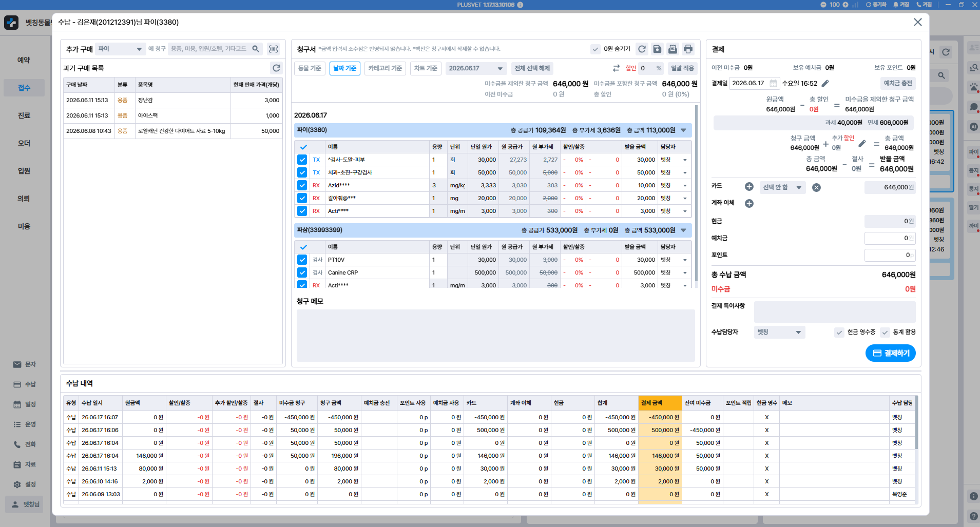980x527 pixels.
Task: Open the card 선택 안 함 dropdown
Action: 782,187
